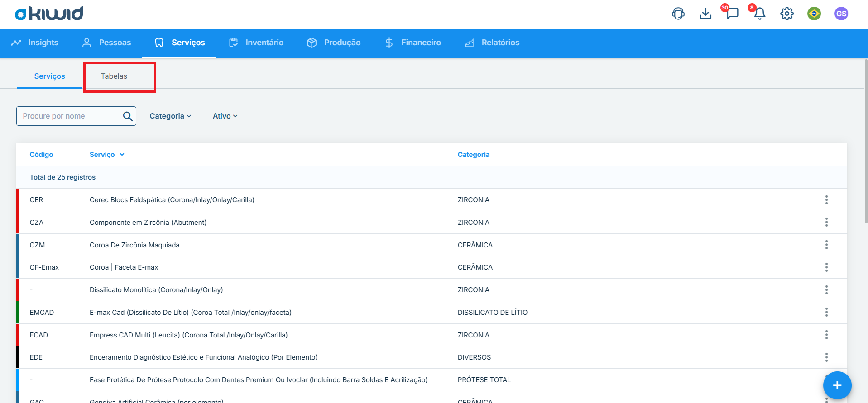
Task: Add new service with plus button
Action: click(x=837, y=385)
